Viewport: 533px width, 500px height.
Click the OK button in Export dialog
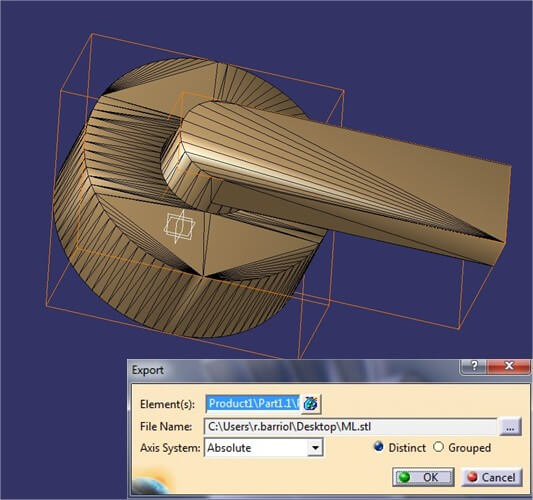click(x=423, y=477)
